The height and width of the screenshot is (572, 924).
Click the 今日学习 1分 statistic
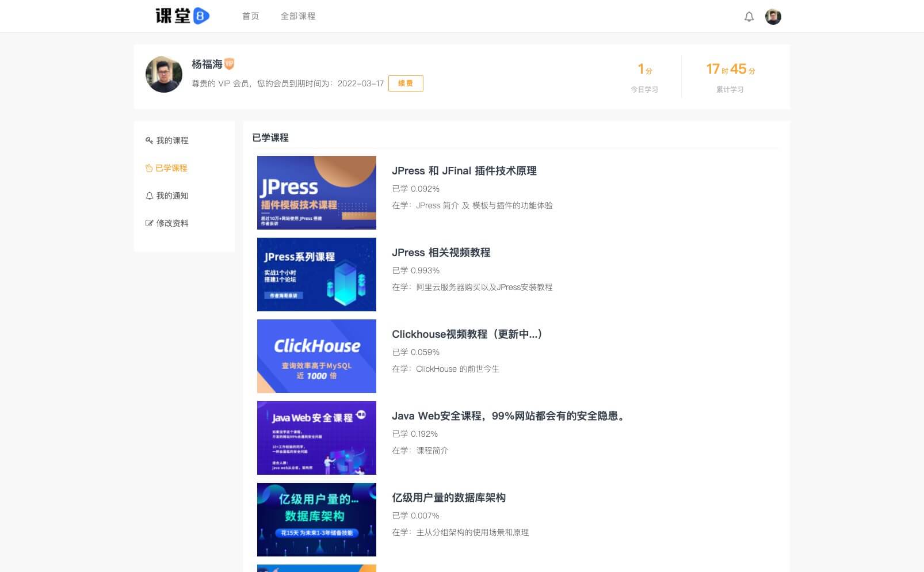tap(644, 78)
